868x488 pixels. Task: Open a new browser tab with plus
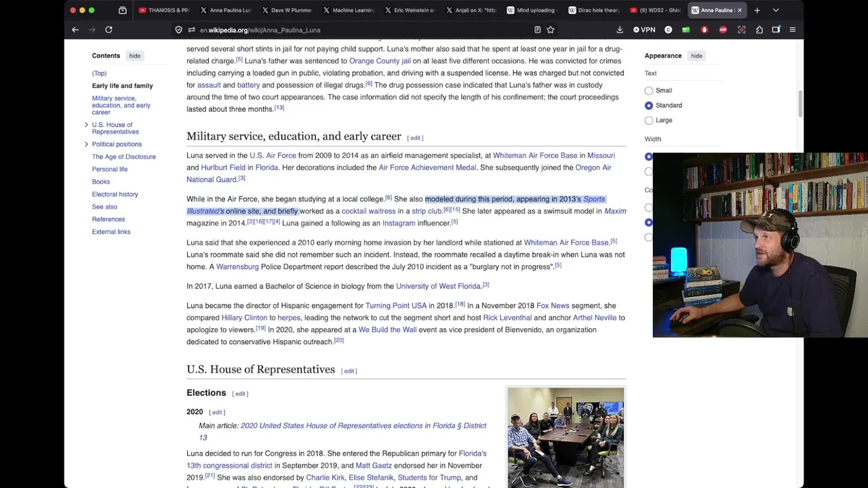(757, 10)
